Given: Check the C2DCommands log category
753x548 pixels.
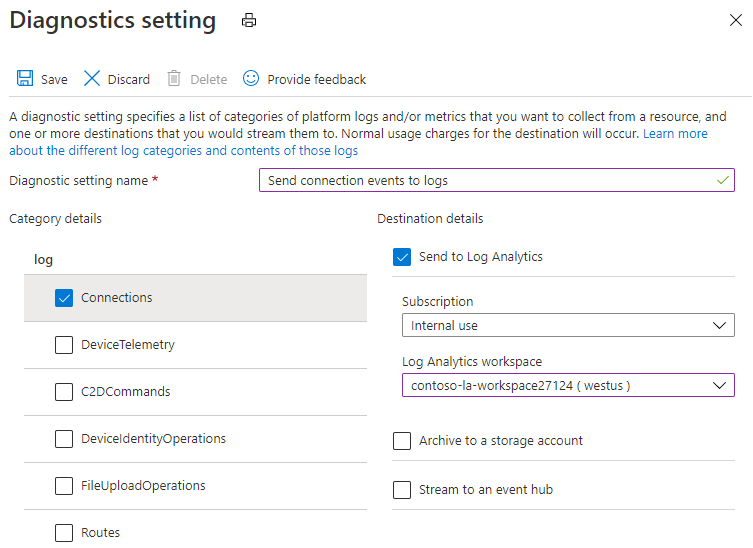Looking at the screenshot, I should click(x=64, y=392).
